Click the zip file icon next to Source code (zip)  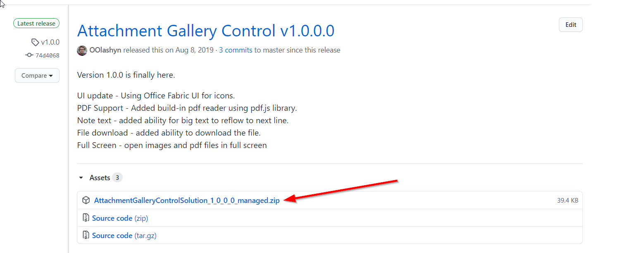pos(86,218)
